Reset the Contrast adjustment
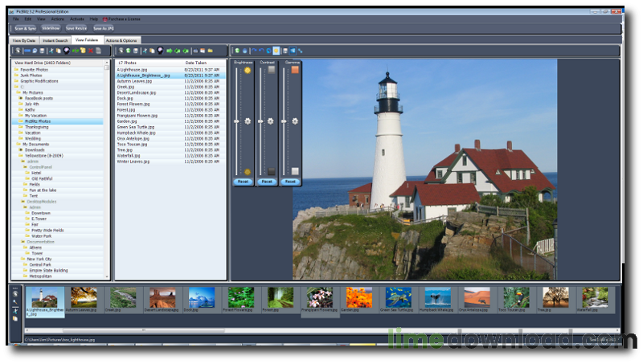 pos(267,182)
